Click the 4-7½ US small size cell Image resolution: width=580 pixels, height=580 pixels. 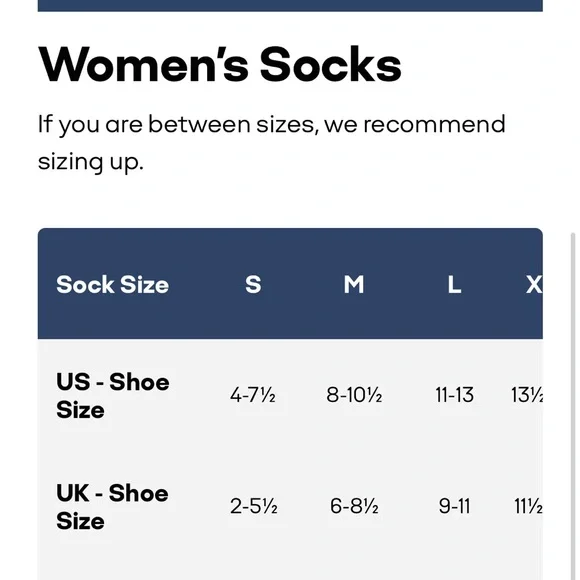pos(253,395)
